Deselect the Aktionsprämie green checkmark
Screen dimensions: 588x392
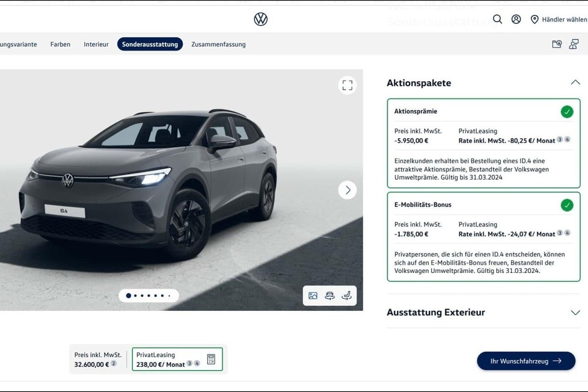tap(566, 112)
